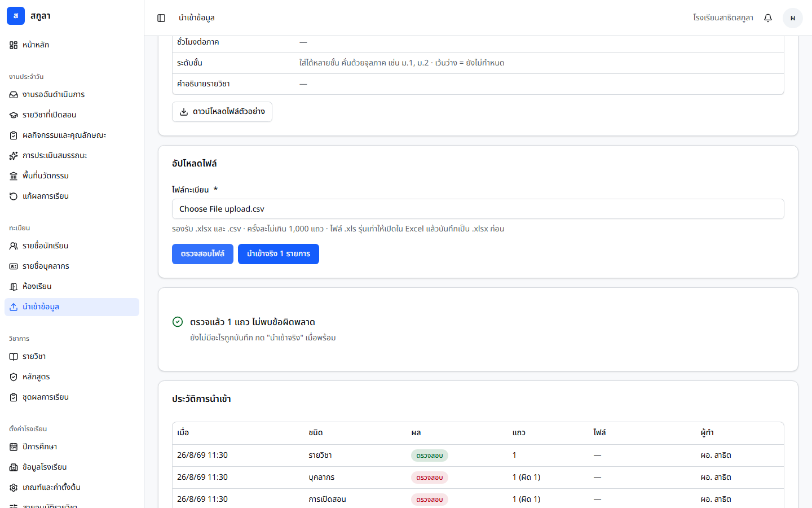The height and width of the screenshot is (508, 812).
Task: Click the หน้าหลัก dashboard icon
Action: point(14,45)
